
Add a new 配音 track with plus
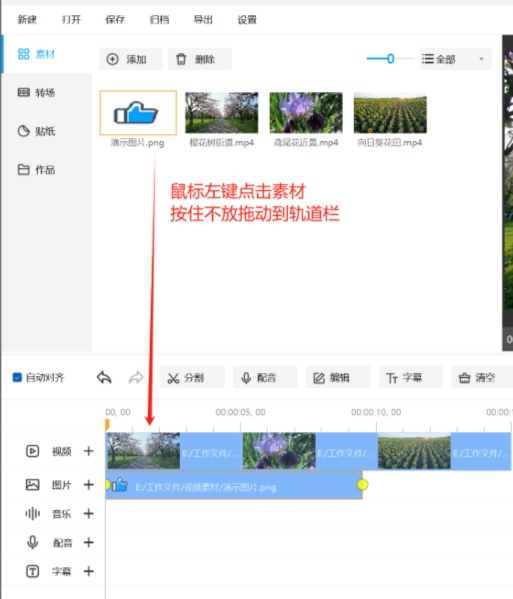(89, 542)
